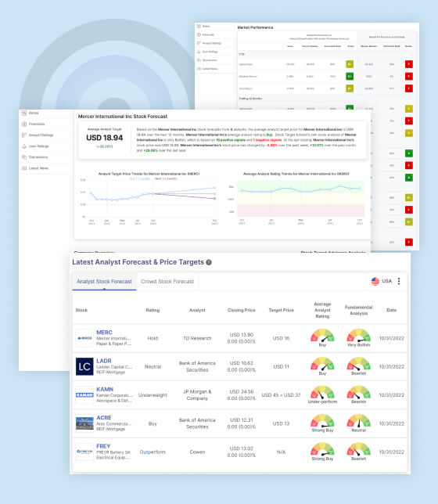Image resolution: width=438 pixels, height=504 pixels.
Task: Click Latest News icon in Market Performance panel sidebar
Action: coord(199,69)
